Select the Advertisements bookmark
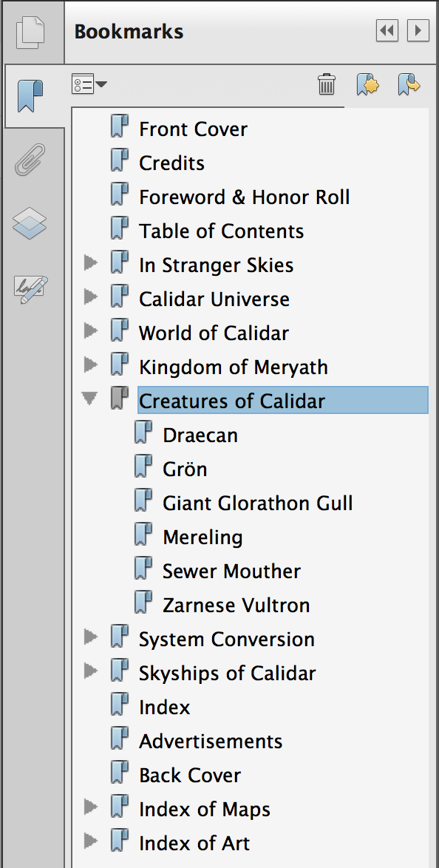The height and width of the screenshot is (868, 439). coord(211,742)
